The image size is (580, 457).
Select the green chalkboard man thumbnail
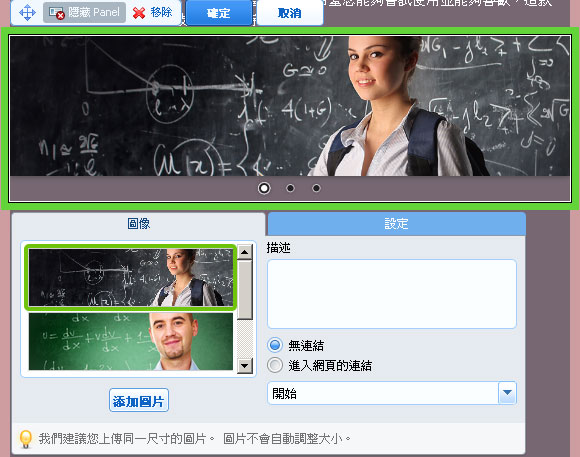131,342
